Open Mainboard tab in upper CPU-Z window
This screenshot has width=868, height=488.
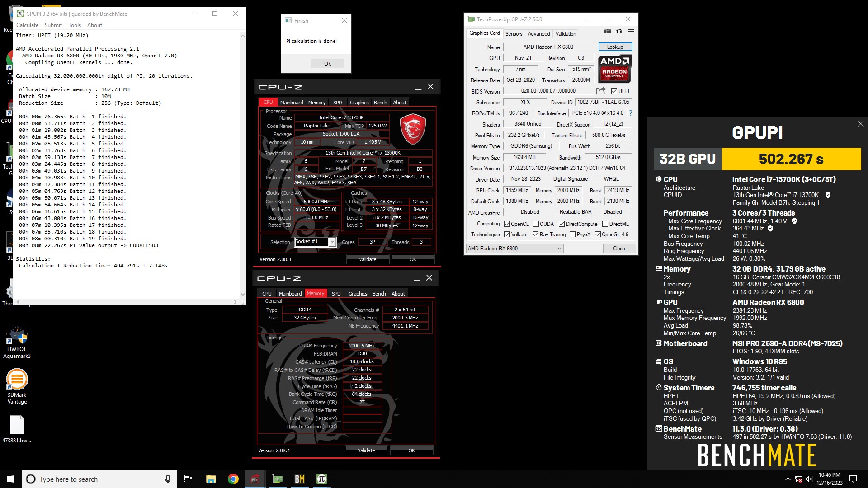[292, 103]
